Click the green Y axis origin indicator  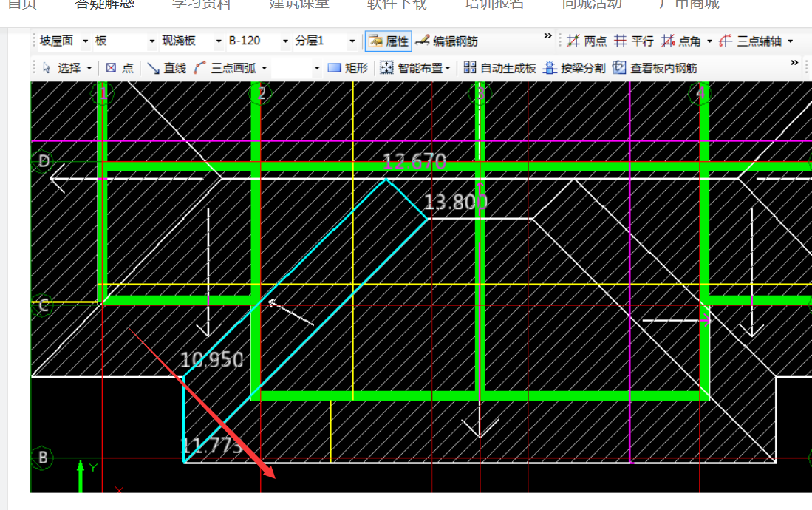tap(81, 476)
